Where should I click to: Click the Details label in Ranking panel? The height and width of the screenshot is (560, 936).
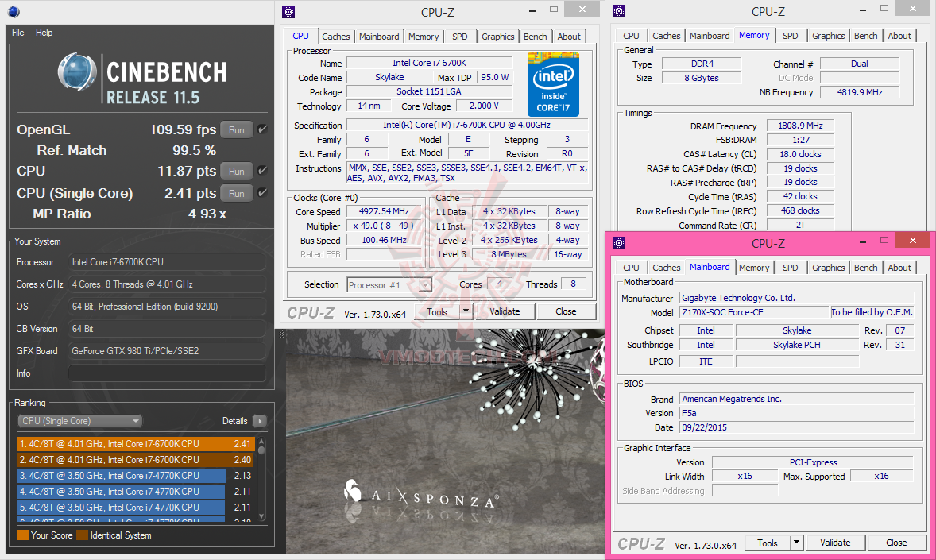[x=234, y=421]
